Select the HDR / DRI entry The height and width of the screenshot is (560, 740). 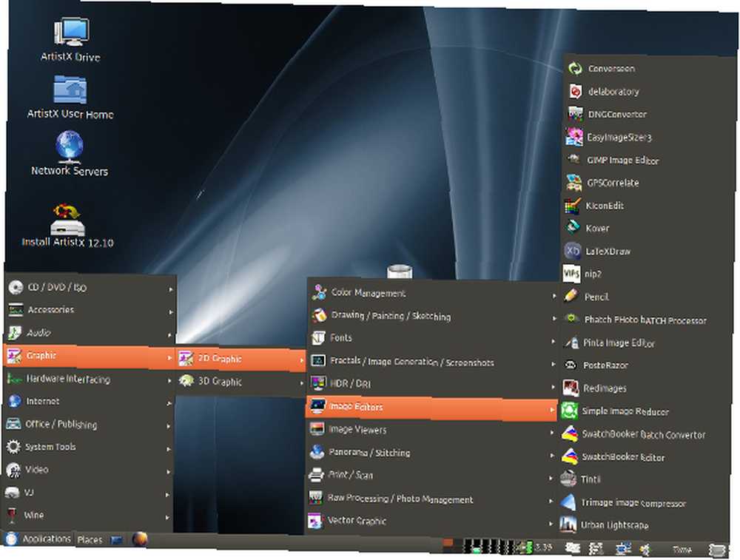(432, 383)
